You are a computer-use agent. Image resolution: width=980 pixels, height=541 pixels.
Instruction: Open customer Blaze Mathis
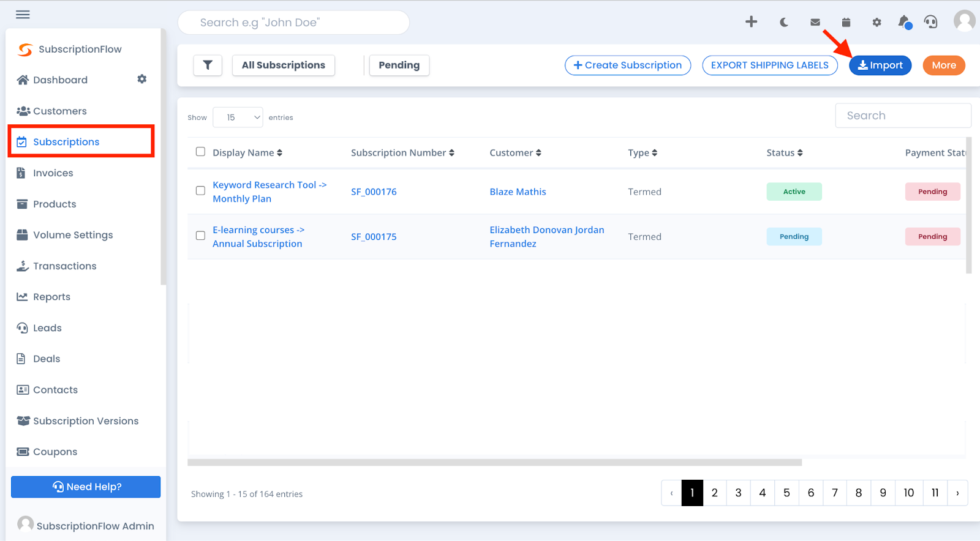pyautogui.click(x=518, y=192)
